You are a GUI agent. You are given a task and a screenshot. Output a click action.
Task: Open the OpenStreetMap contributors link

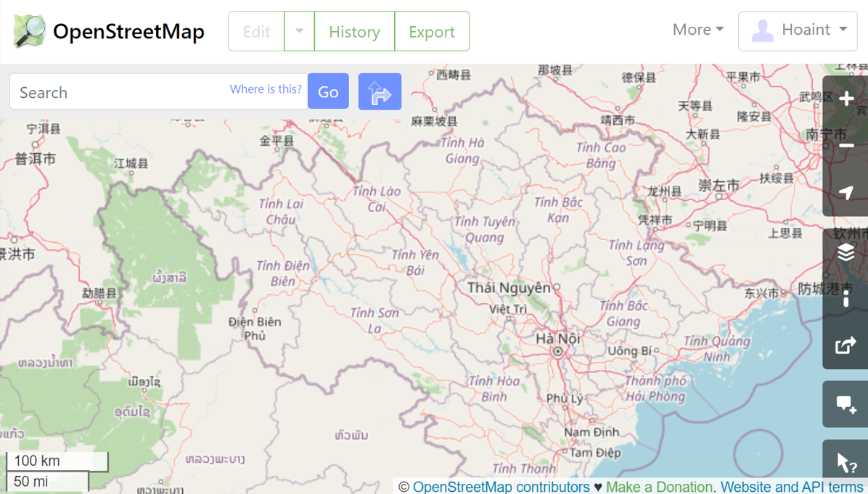pos(501,487)
